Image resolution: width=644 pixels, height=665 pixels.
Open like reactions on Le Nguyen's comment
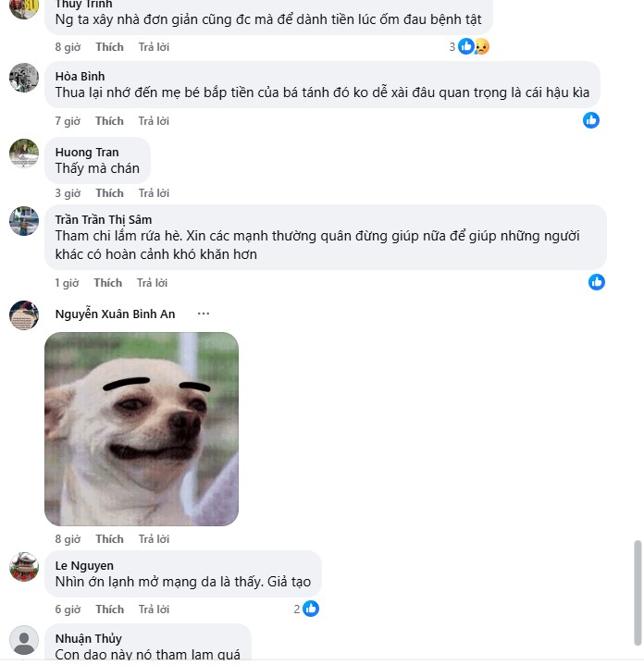(306, 609)
